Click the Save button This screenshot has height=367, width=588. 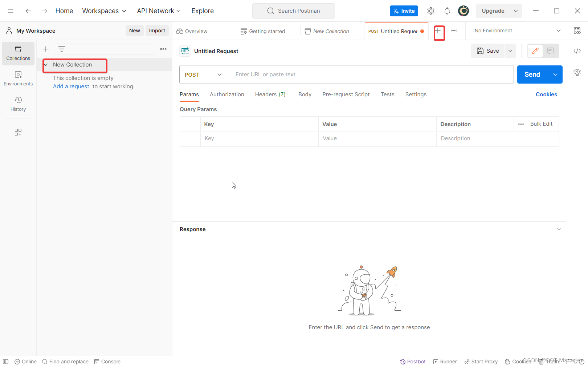pos(488,51)
